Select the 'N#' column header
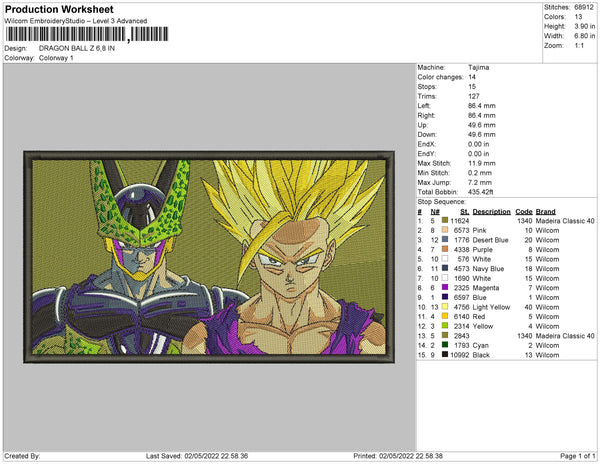The height and width of the screenshot is (464, 600). [x=435, y=212]
